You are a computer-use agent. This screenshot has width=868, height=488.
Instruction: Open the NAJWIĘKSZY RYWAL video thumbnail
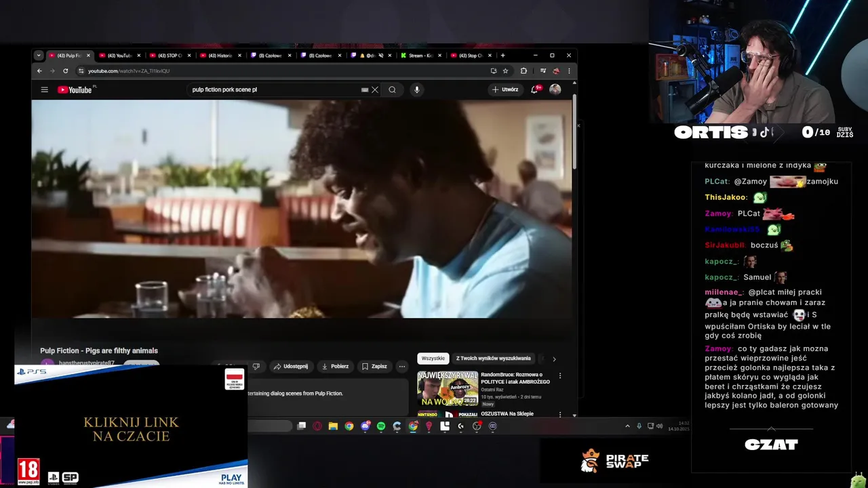(x=448, y=389)
